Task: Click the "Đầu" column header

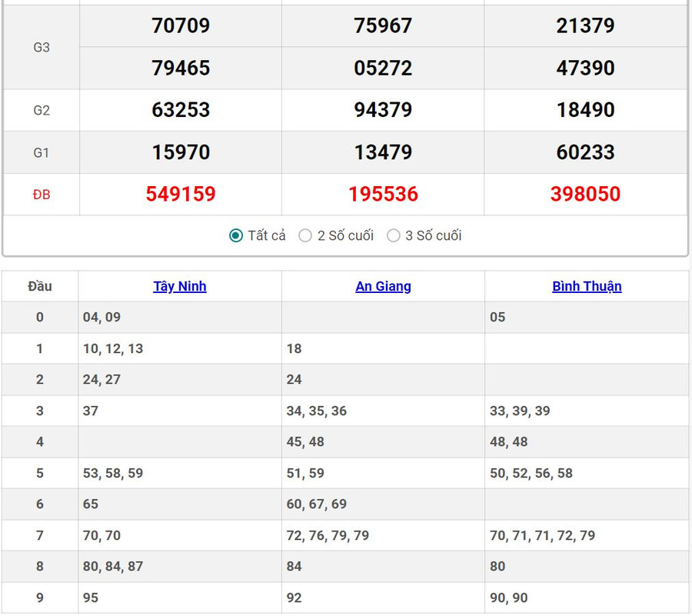Action: [x=40, y=286]
